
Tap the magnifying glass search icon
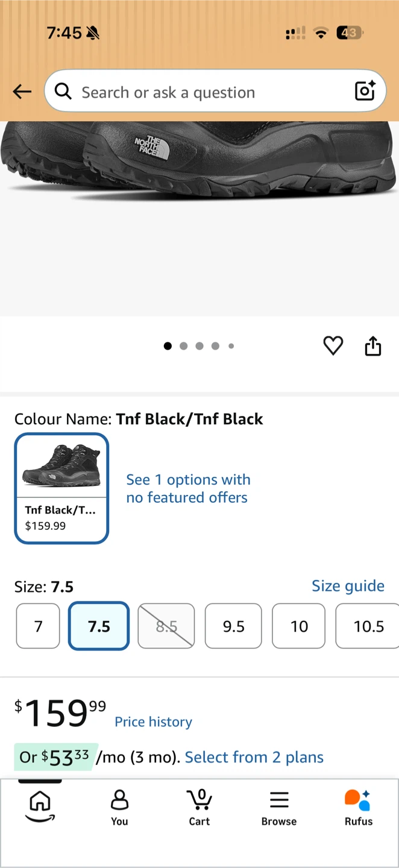pyautogui.click(x=63, y=91)
